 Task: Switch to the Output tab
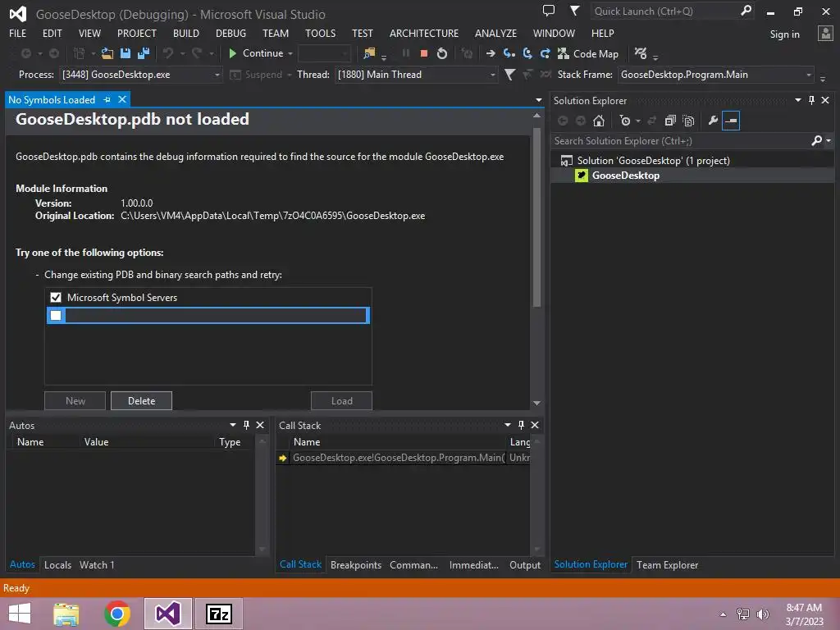[525, 564]
